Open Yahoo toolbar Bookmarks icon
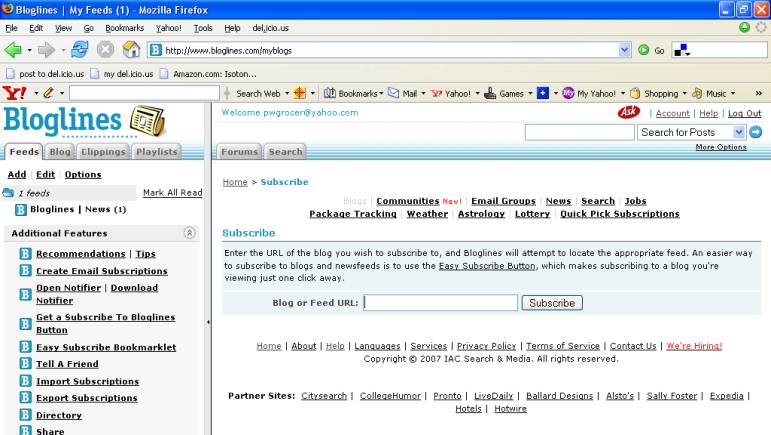771x435 pixels. [329, 93]
